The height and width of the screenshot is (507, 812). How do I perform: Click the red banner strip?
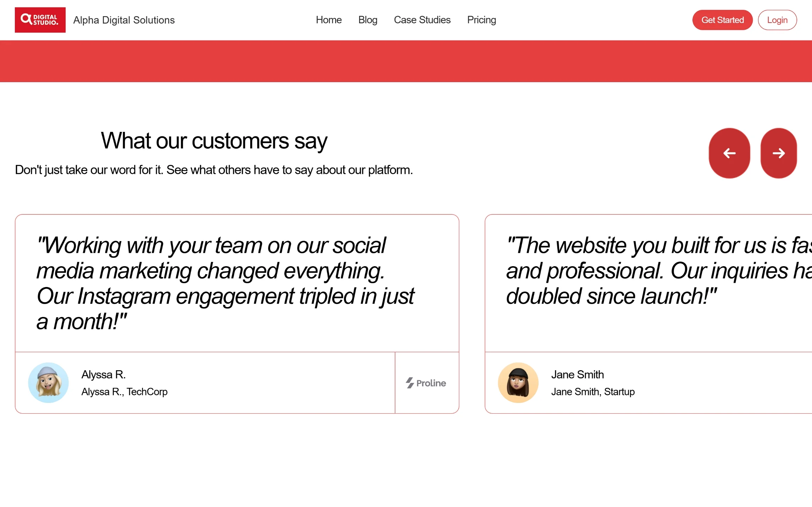click(406, 61)
